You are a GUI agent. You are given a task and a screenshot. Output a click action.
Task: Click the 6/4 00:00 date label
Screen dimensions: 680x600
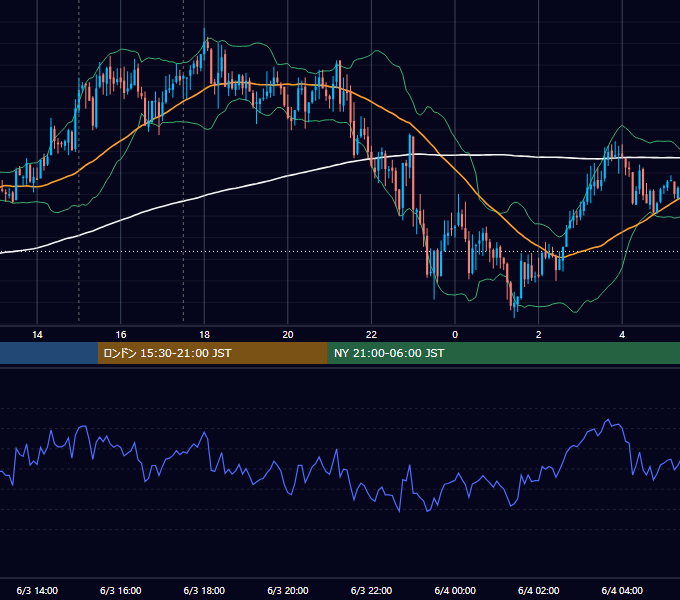pyautogui.click(x=455, y=590)
